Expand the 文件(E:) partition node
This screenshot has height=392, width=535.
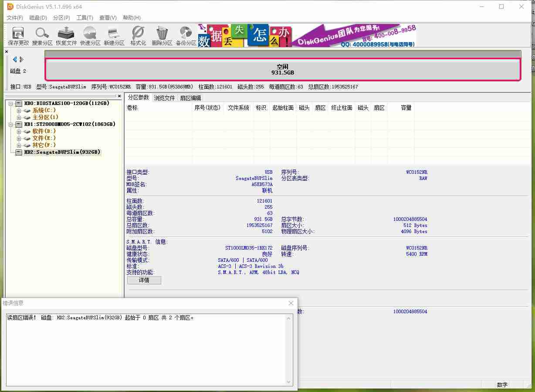click(19, 139)
